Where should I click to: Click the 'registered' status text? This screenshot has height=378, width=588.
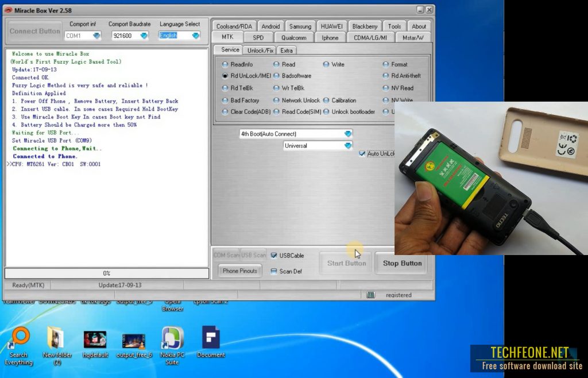pos(399,295)
